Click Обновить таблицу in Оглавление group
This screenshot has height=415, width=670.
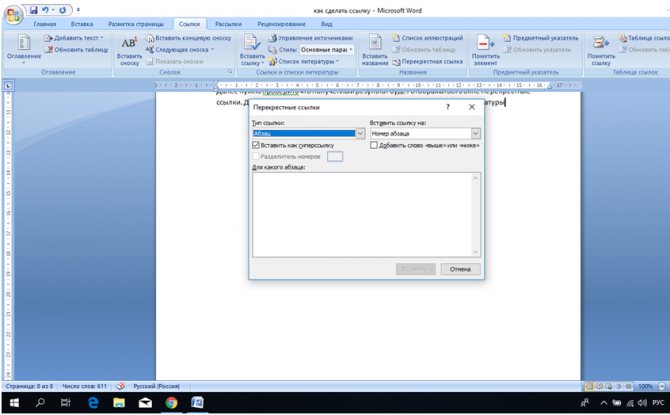(x=76, y=50)
